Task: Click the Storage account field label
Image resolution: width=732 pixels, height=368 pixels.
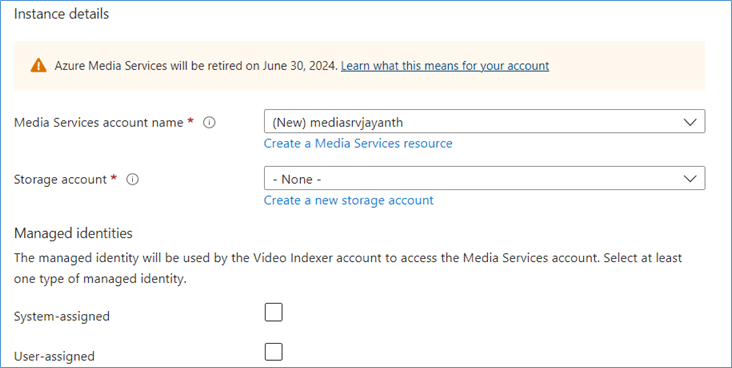Action: [x=60, y=179]
